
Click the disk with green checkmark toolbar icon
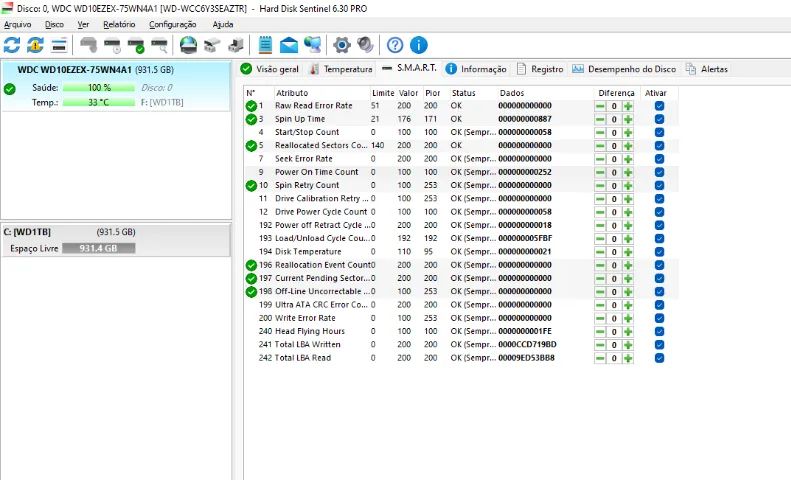[136, 45]
